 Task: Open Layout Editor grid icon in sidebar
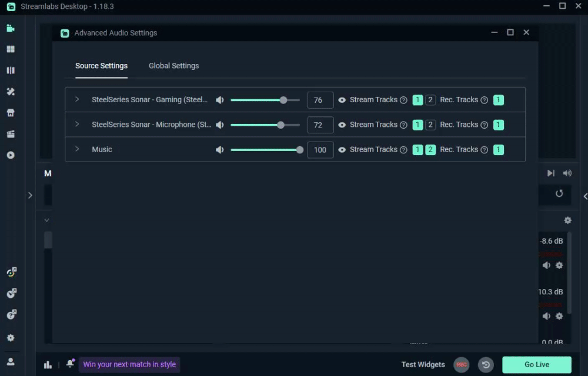[x=11, y=49]
